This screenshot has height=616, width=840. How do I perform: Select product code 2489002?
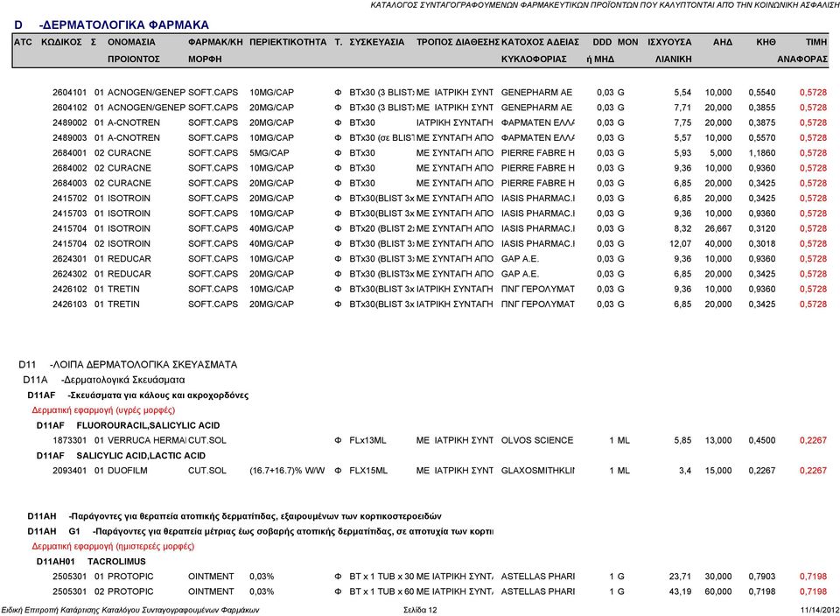69,122
